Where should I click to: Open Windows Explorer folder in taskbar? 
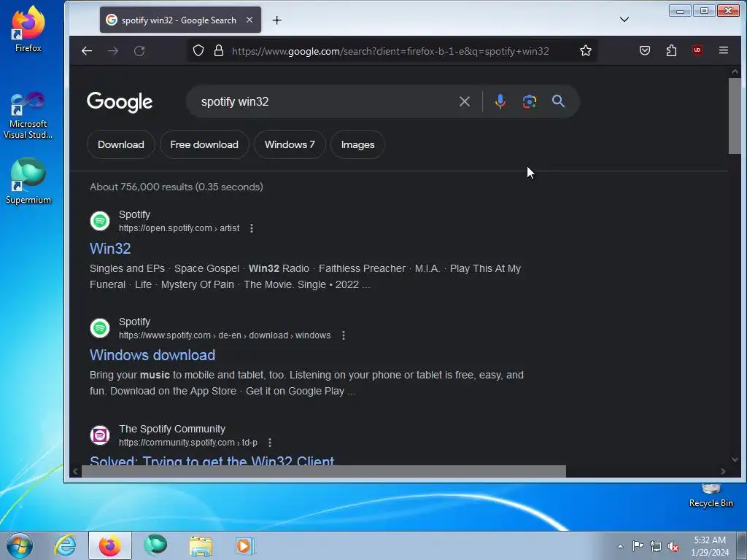coord(201,545)
